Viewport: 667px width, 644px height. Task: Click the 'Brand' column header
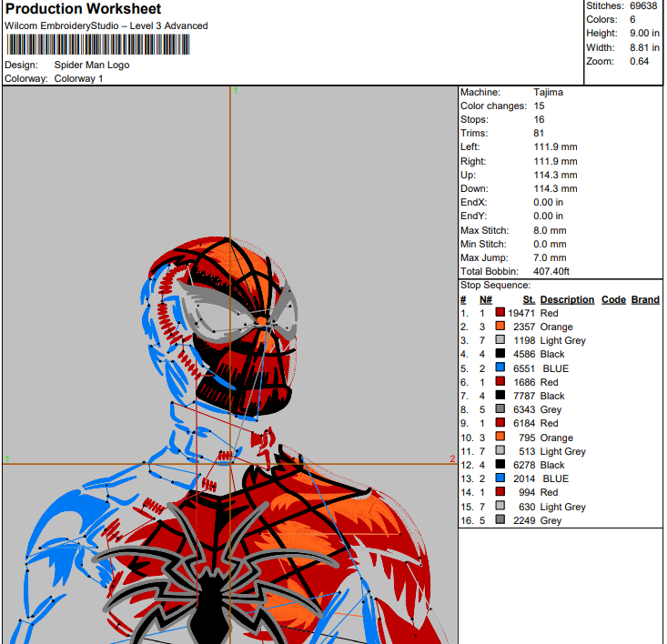pos(645,299)
